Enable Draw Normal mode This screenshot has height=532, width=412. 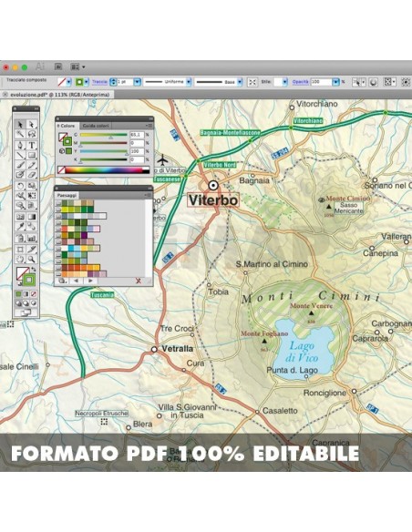click(18, 303)
